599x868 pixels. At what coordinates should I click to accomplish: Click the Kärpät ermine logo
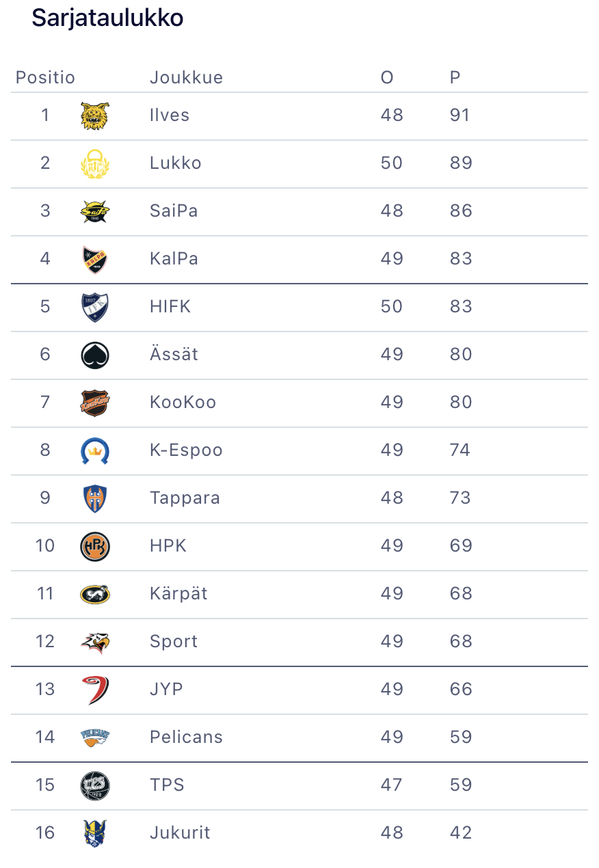click(x=95, y=595)
